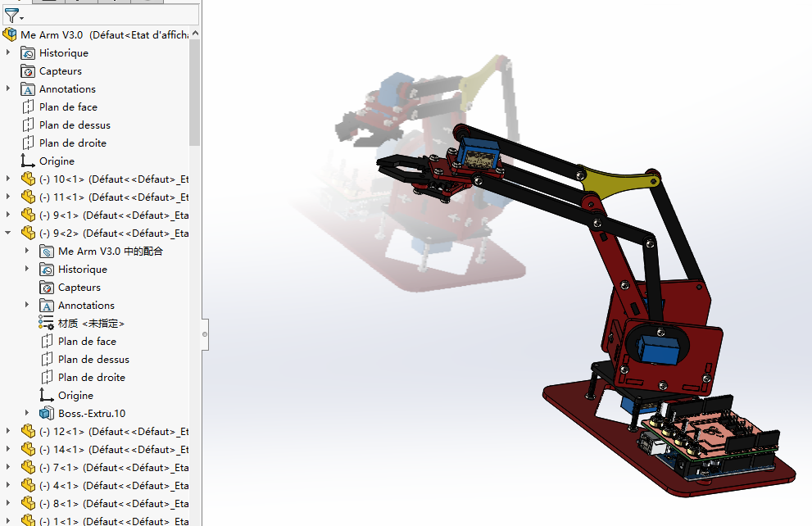Image resolution: width=812 pixels, height=526 pixels.
Task: Expand component 7<1> in tree
Action: point(7,467)
